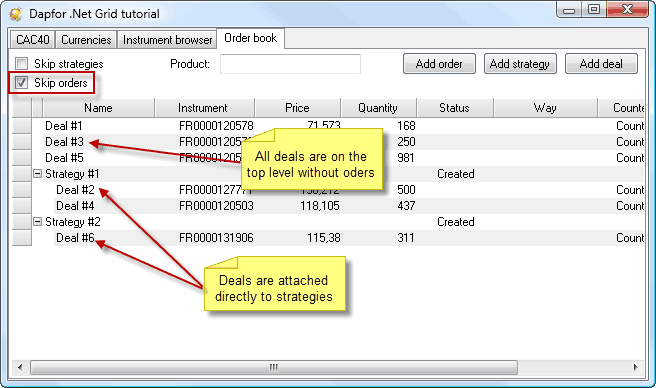Click the row header selector of Deal #1
The height and width of the screenshot is (388, 656).
pyautogui.click(x=22, y=126)
